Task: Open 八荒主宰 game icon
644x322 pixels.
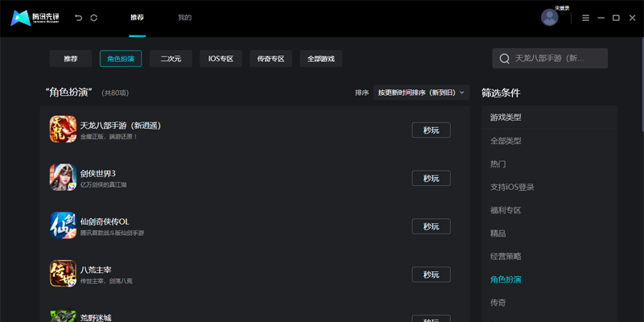Action: 64,274
